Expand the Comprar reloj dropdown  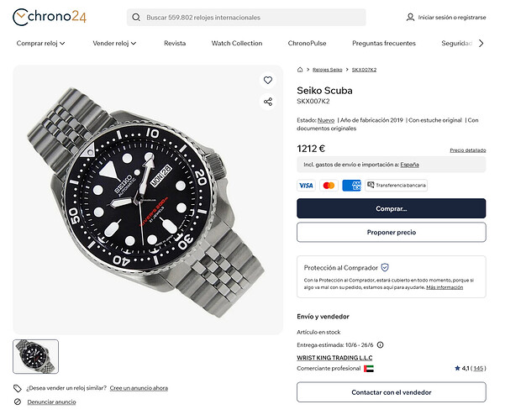coord(40,43)
